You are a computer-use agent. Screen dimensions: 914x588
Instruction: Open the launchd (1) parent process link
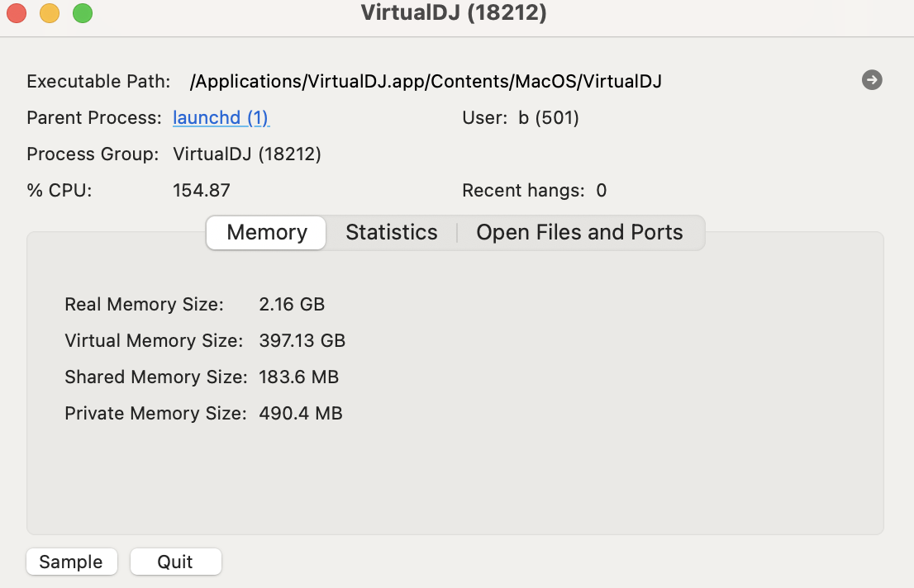[221, 118]
